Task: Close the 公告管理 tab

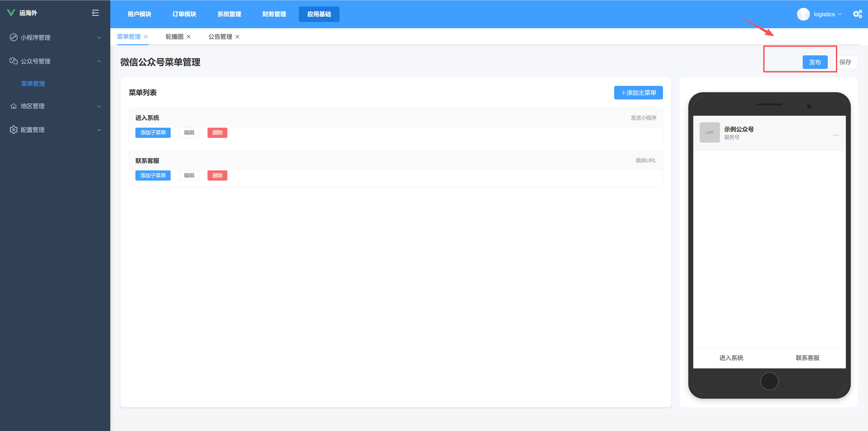Action: pos(238,37)
